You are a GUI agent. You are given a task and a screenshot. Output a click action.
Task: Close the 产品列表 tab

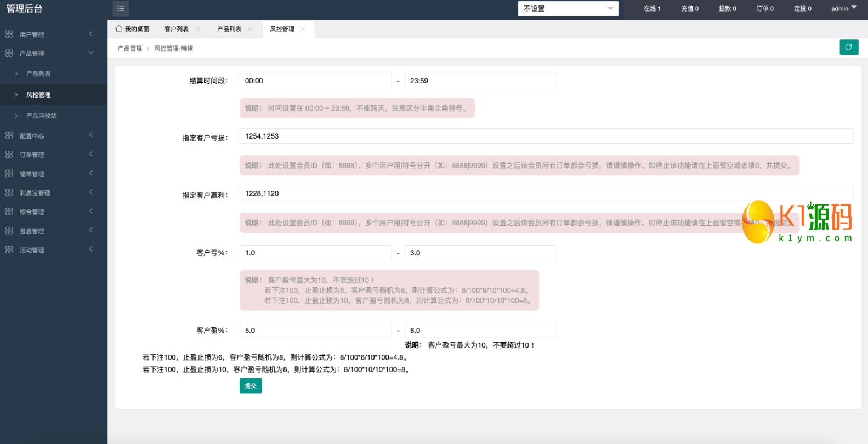pyautogui.click(x=250, y=29)
